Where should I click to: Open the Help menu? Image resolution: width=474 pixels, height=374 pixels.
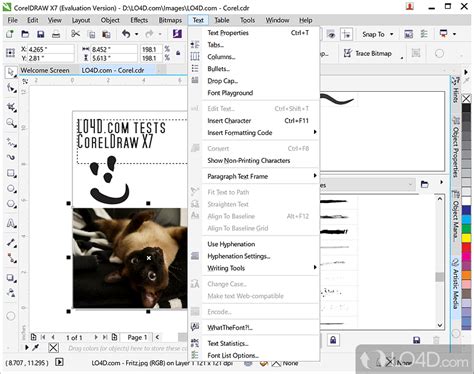[x=305, y=20]
